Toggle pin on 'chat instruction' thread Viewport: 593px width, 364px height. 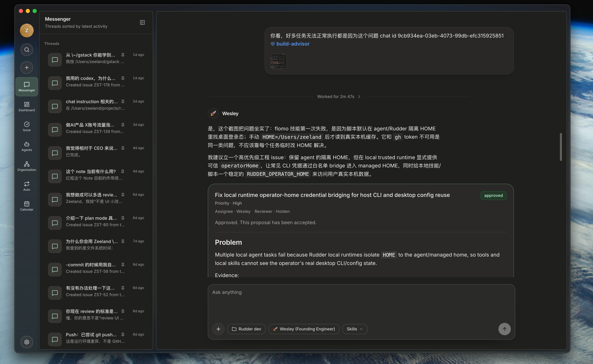pos(123,102)
